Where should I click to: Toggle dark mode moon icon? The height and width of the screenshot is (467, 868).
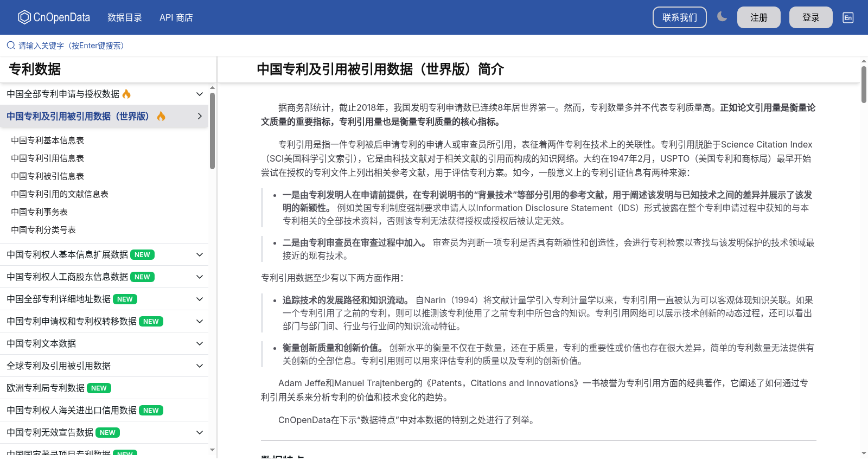[722, 17]
